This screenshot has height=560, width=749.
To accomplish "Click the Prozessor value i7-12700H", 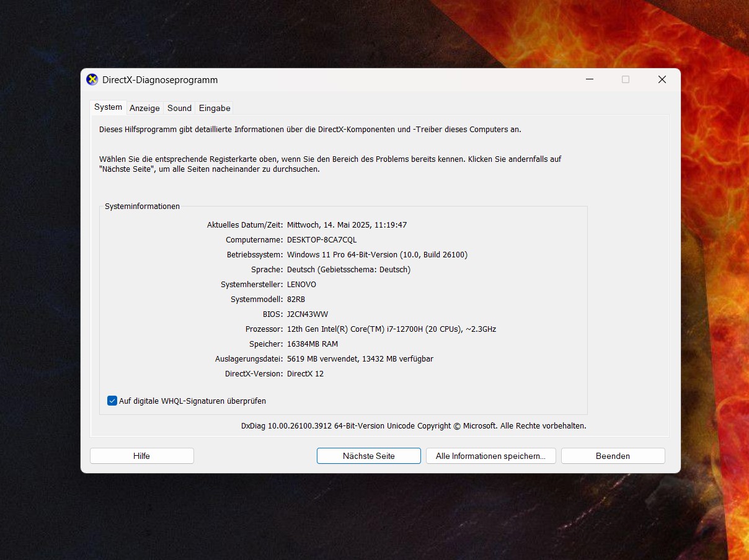I will click(391, 329).
